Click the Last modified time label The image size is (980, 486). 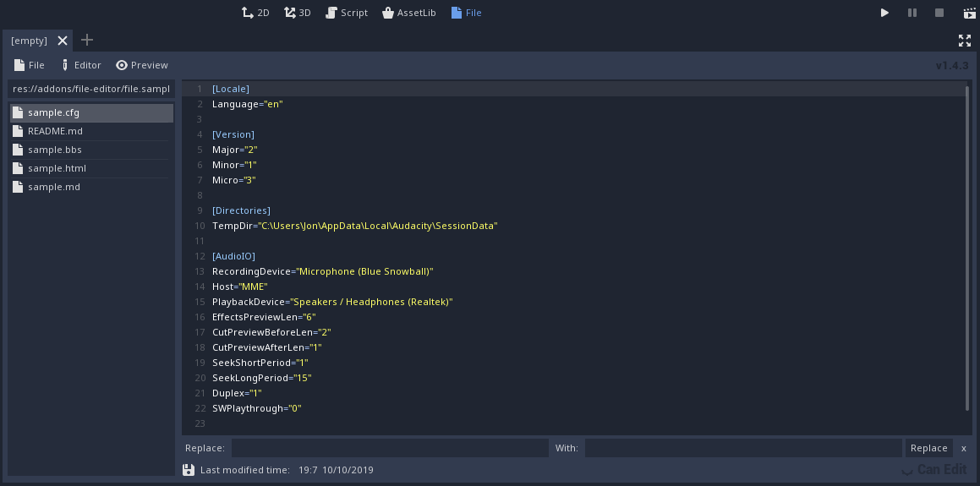pyautogui.click(x=245, y=470)
